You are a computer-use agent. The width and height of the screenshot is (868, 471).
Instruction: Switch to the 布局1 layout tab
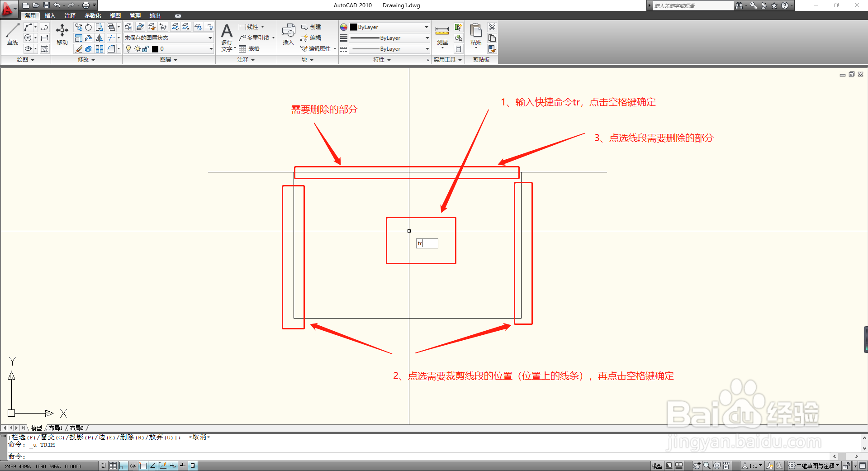pos(56,428)
